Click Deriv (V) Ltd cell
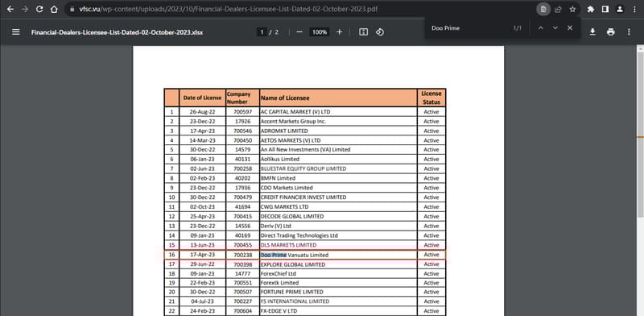Image resolution: width=644 pixels, height=316 pixels. (338, 226)
